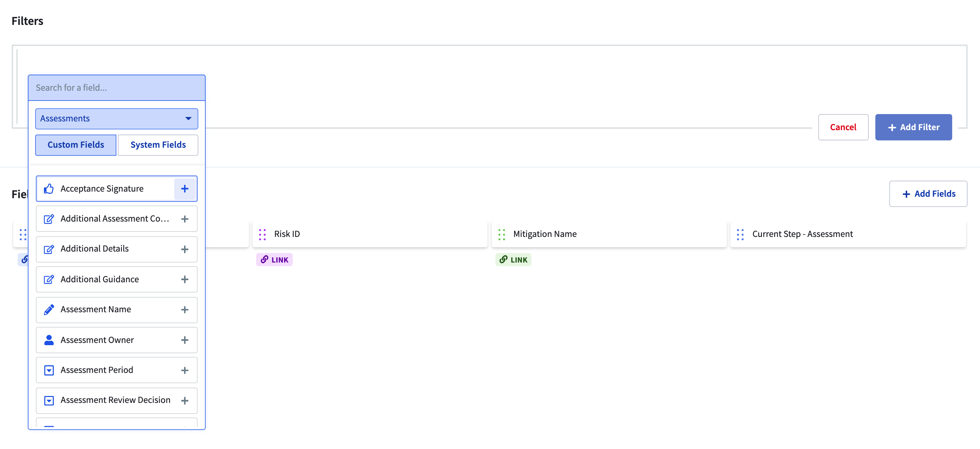Click the person icon beside Assessment Owner
This screenshot has height=449, width=980.
49,340
